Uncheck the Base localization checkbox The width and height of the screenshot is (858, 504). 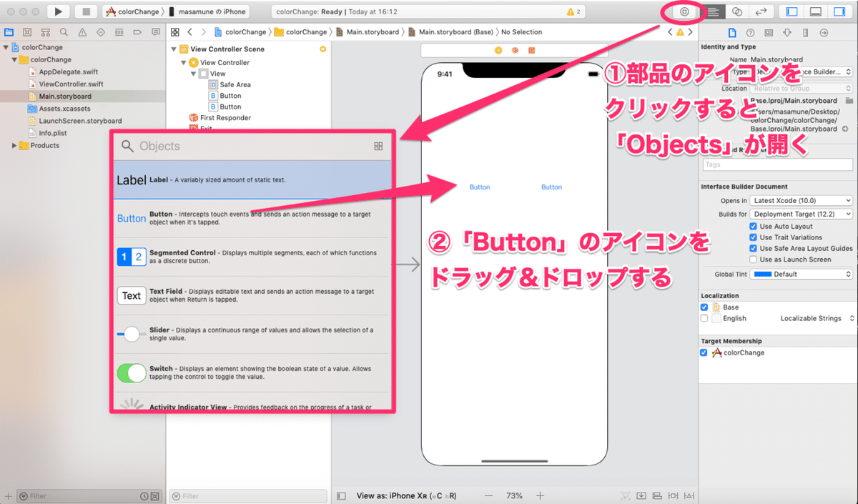click(x=705, y=307)
